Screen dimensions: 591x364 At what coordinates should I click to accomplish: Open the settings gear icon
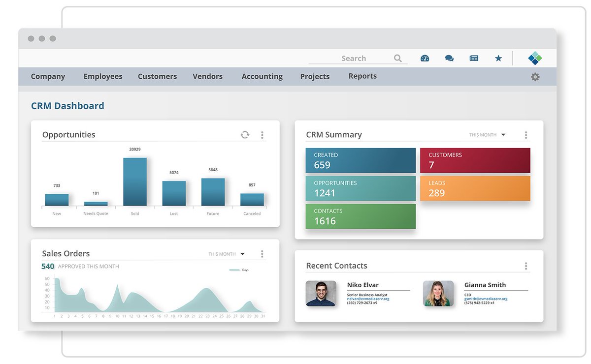pyautogui.click(x=535, y=77)
